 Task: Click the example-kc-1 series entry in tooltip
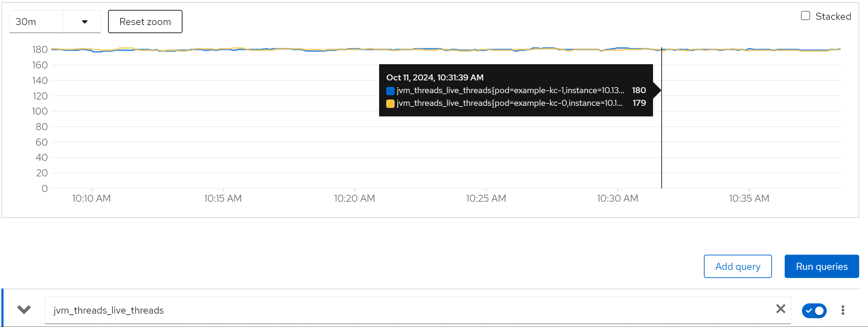[x=510, y=91]
